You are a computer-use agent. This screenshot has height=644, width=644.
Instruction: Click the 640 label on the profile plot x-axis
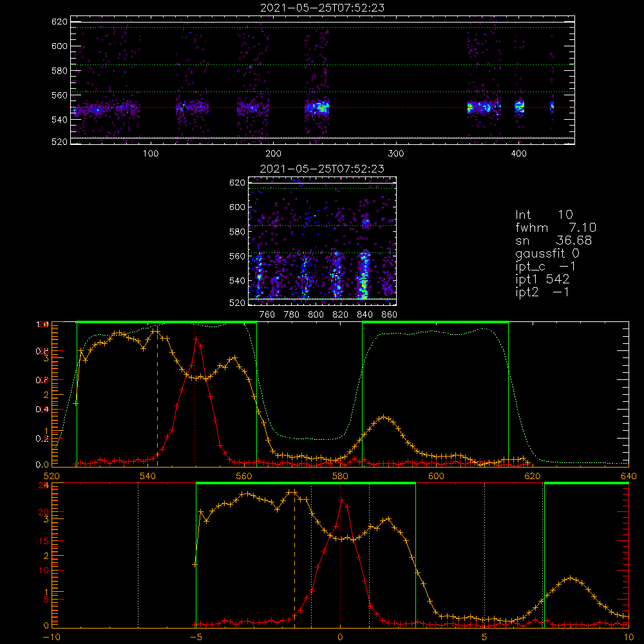click(x=629, y=476)
